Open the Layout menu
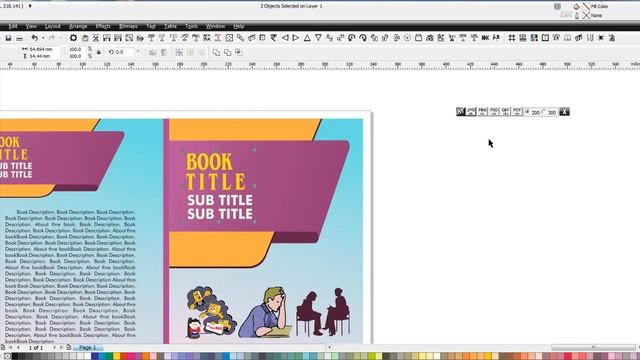Screen dimensions: 640x360 [x=53, y=26]
